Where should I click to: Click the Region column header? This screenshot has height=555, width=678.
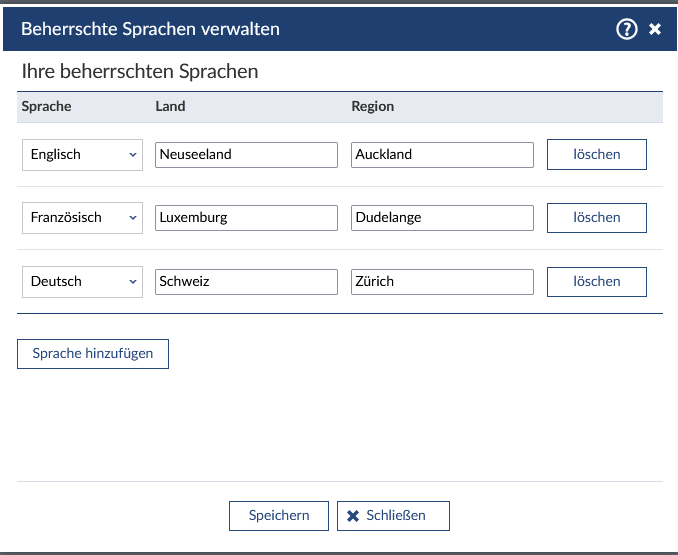point(372,106)
